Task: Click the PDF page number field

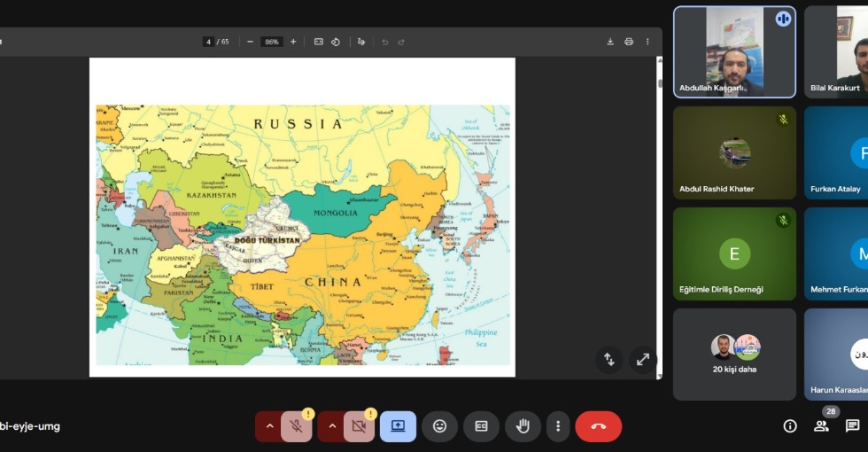Action: pos(208,42)
